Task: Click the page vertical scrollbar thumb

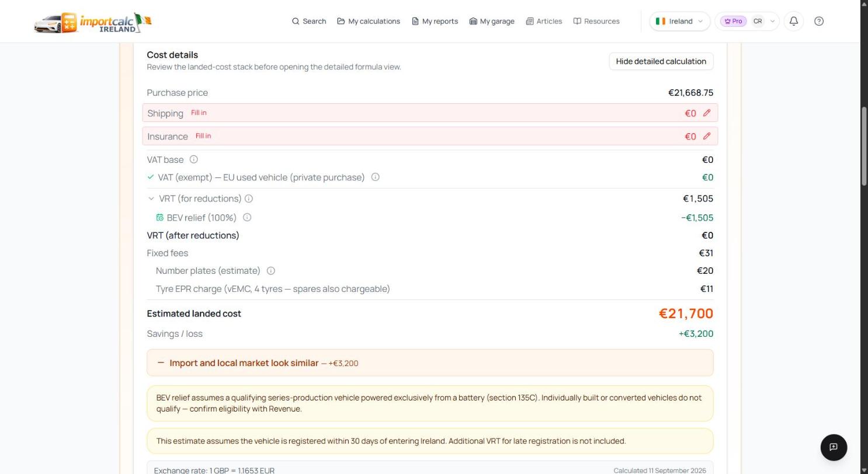Action: click(864, 146)
